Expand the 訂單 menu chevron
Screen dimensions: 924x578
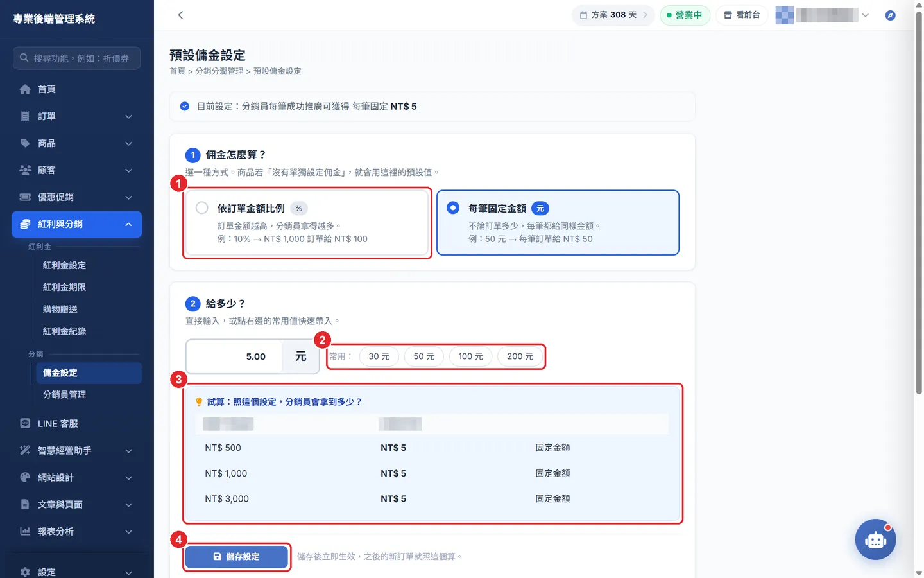pyautogui.click(x=128, y=116)
